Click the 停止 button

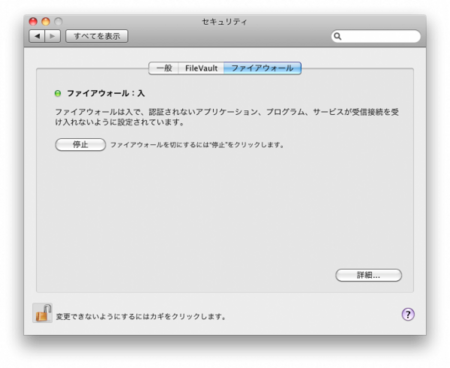tap(80, 145)
